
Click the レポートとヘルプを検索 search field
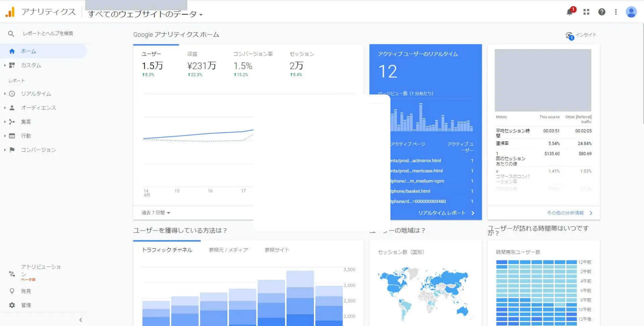(x=48, y=34)
